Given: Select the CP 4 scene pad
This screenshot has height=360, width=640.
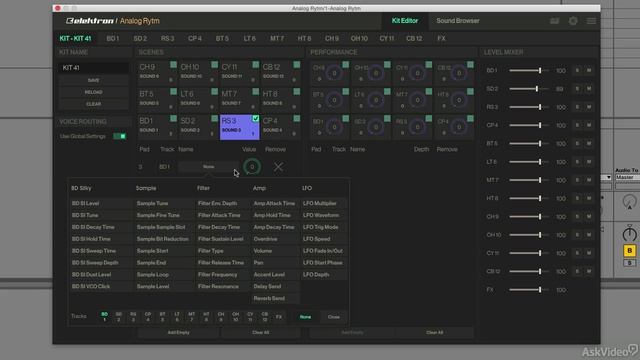Looking at the screenshot, I should tap(280, 127).
